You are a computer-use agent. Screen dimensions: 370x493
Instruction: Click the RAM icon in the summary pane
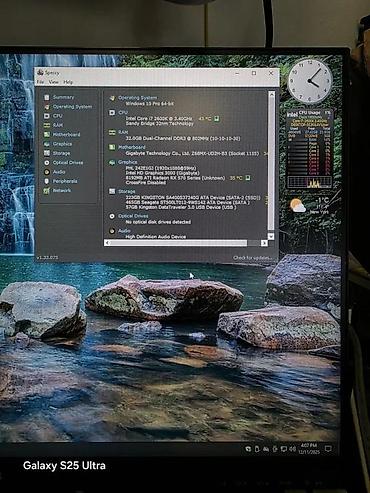112,132
